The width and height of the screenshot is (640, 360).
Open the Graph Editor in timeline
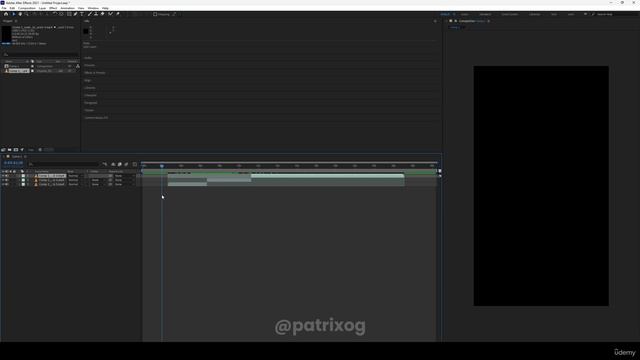(x=135, y=164)
